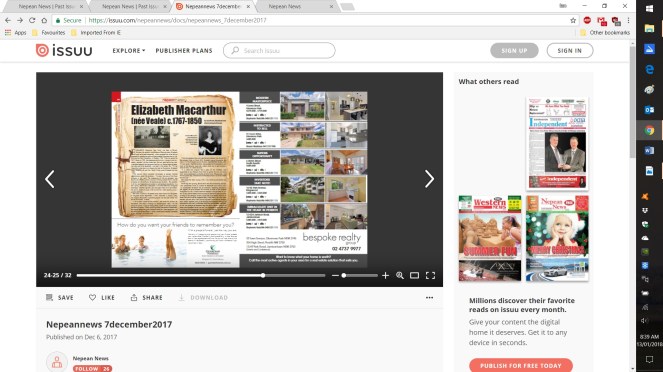Open a new browser tab
The image size is (663, 372).
[x=347, y=6]
